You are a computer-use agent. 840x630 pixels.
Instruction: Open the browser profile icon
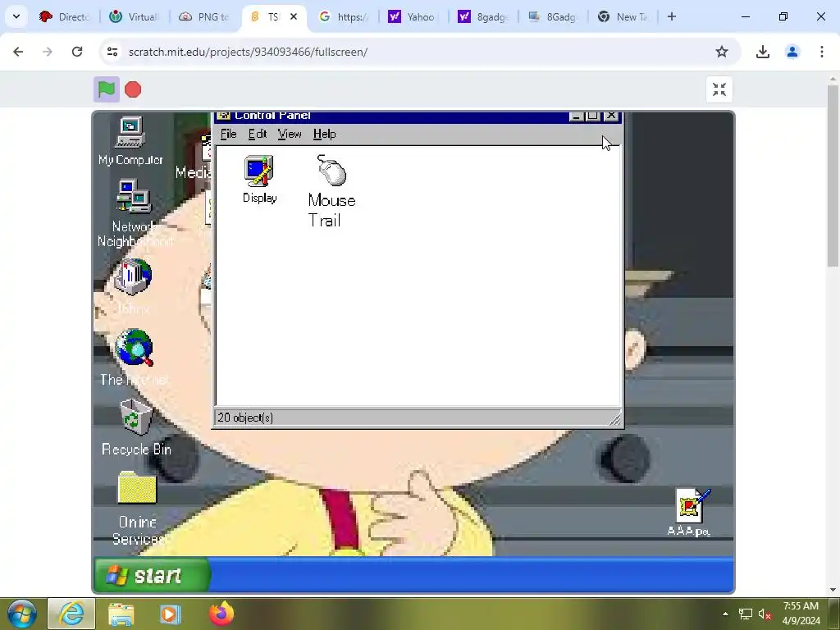792,52
